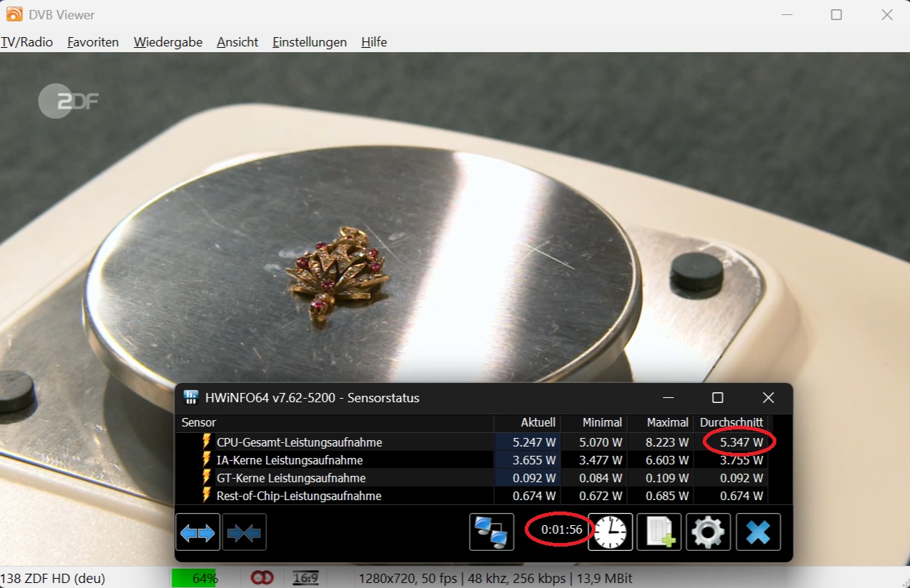Click the maximum value 0.685 W
This screenshot has width=910, height=588.
(667, 496)
